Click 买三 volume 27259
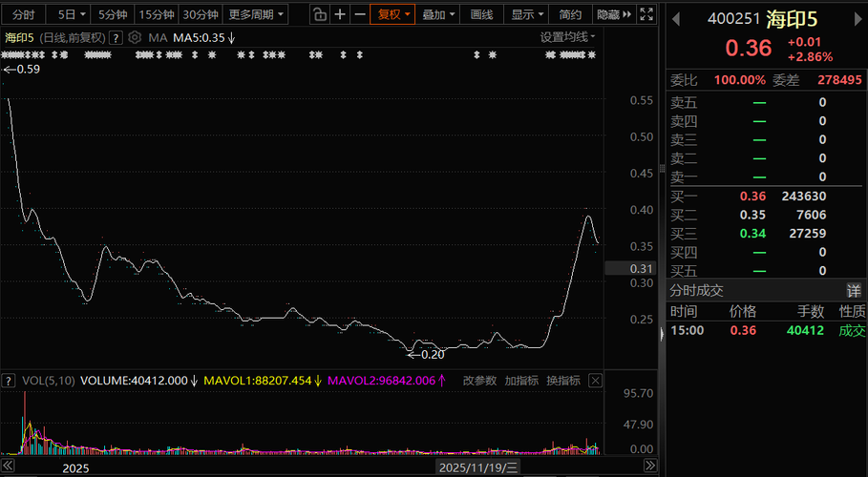868x477 pixels. pyautogui.click(x=808, y=234)
